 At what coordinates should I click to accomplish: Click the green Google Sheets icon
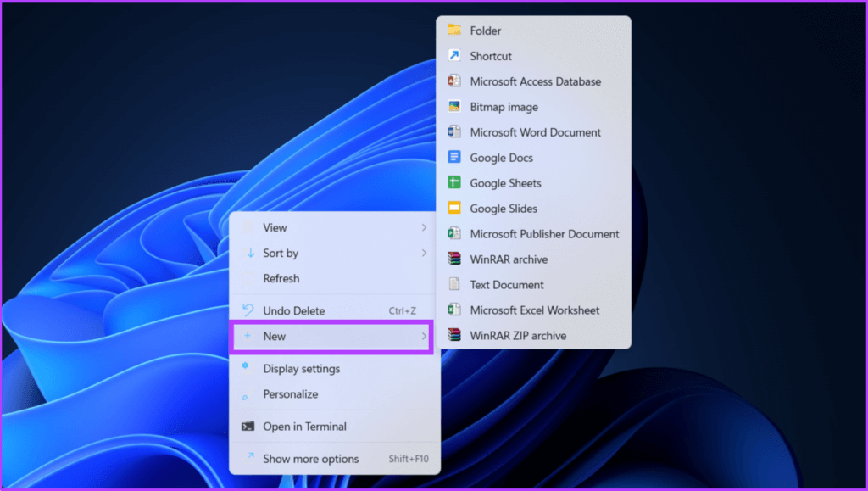tap(454, 182)
